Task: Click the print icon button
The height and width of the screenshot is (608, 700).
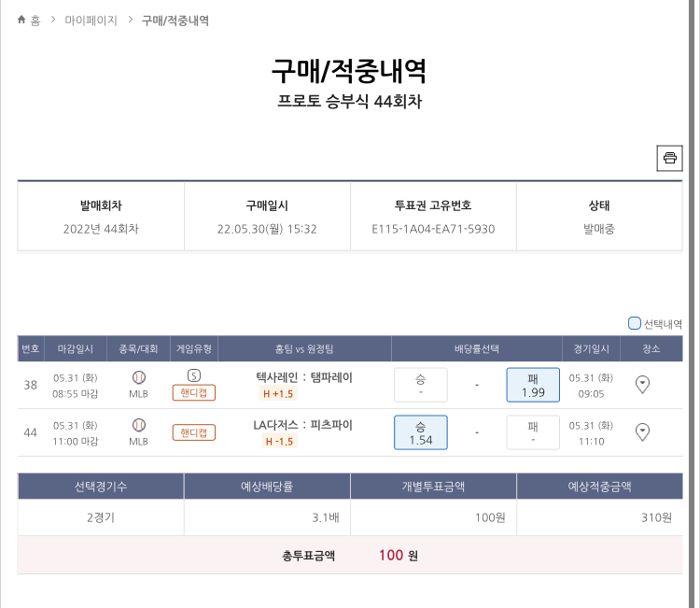Action: point(669,158)
